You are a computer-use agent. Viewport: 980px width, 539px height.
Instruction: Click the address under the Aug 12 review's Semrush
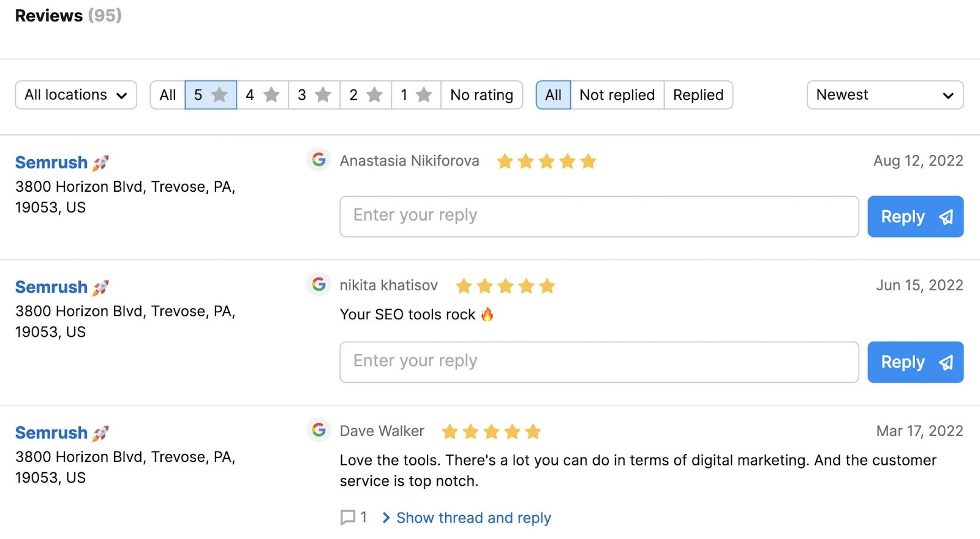click(x=126, y=197)
